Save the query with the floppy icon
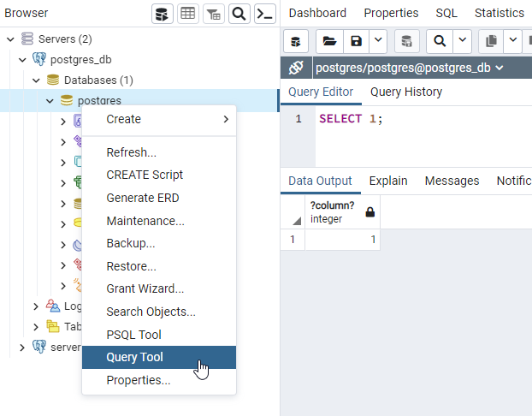This screenshot has width=532, height=416. 356,40
